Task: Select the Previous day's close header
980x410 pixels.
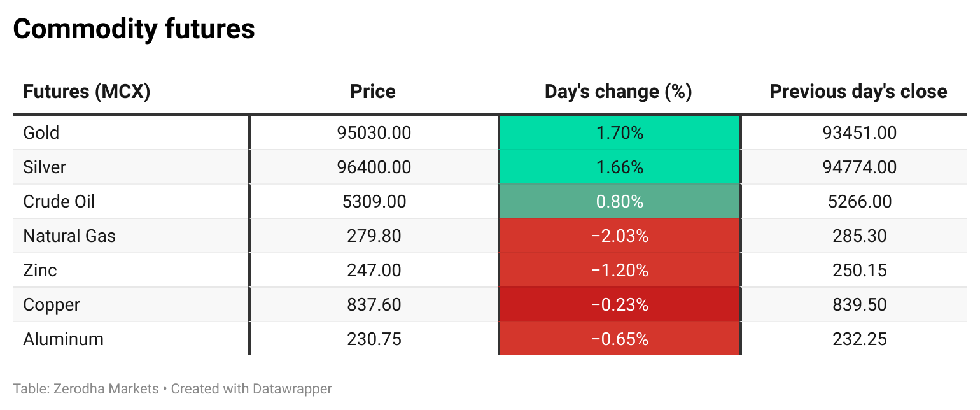Action: point(858,92)
